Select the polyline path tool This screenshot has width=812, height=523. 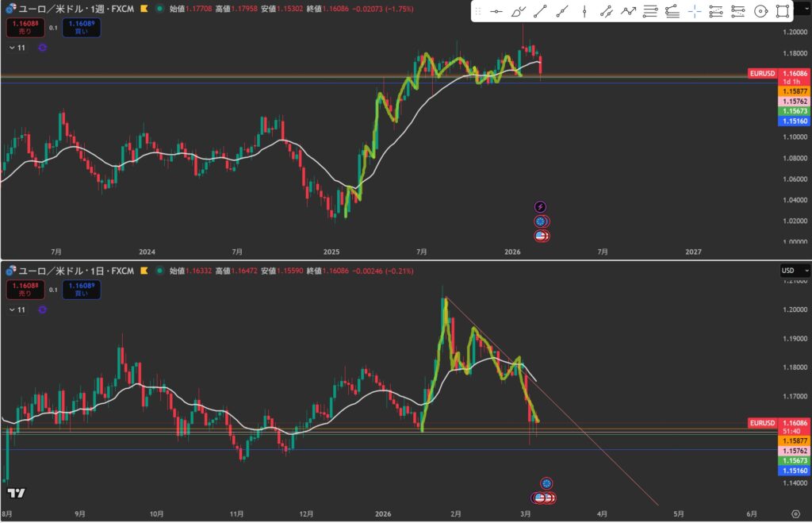click(628, 11)
